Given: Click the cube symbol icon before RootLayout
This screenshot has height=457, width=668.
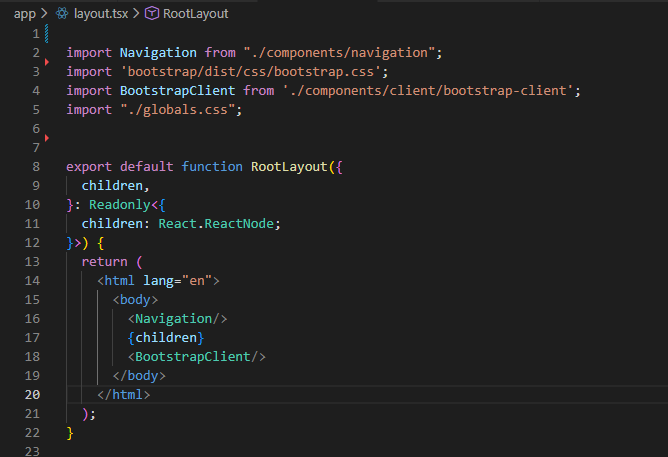Looking at the screenshot, I should (x=152, y=14).
